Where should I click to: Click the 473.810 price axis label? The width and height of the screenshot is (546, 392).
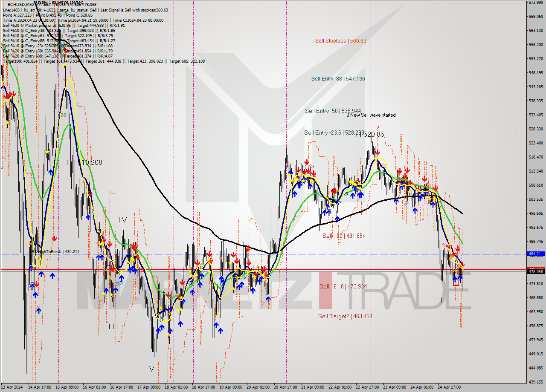click(535, 284)
